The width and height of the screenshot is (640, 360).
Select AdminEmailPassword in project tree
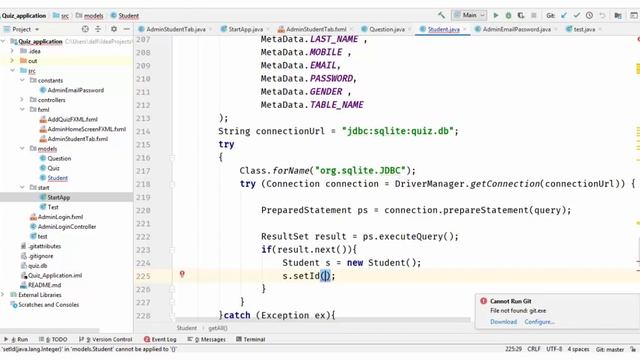pos(76,90)
